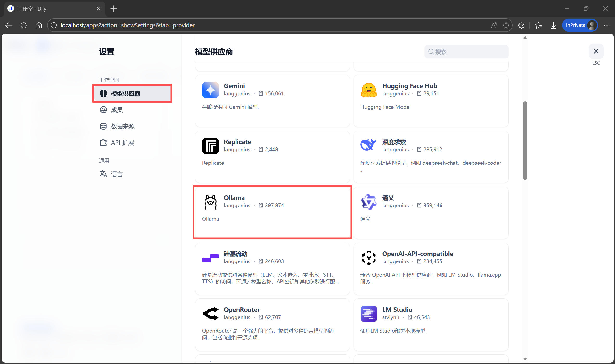This screenshot has width=615, height=364.
Task: Click the scroll down arrow of the provider list
Action: point(525,359)
